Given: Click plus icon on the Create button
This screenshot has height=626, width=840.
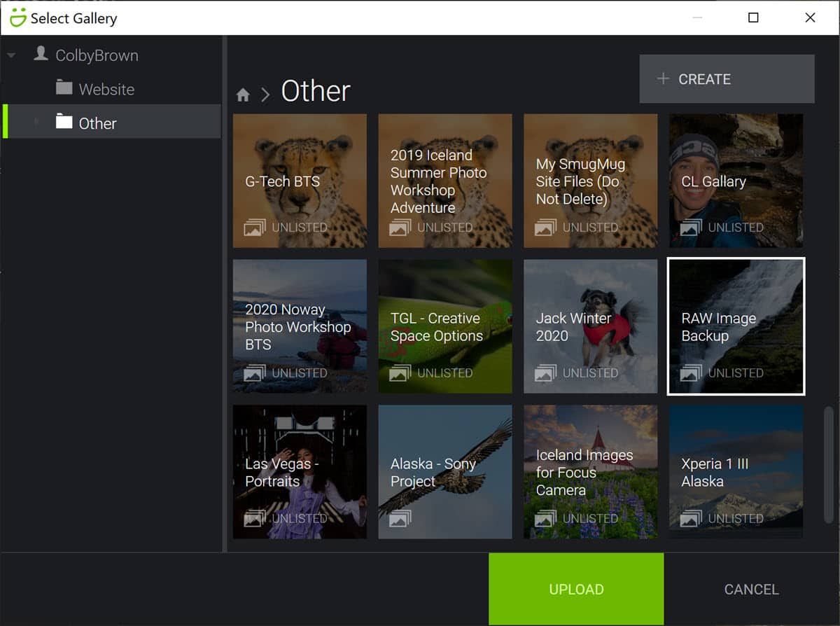Looking at the screenshot, I should point(663,79).
